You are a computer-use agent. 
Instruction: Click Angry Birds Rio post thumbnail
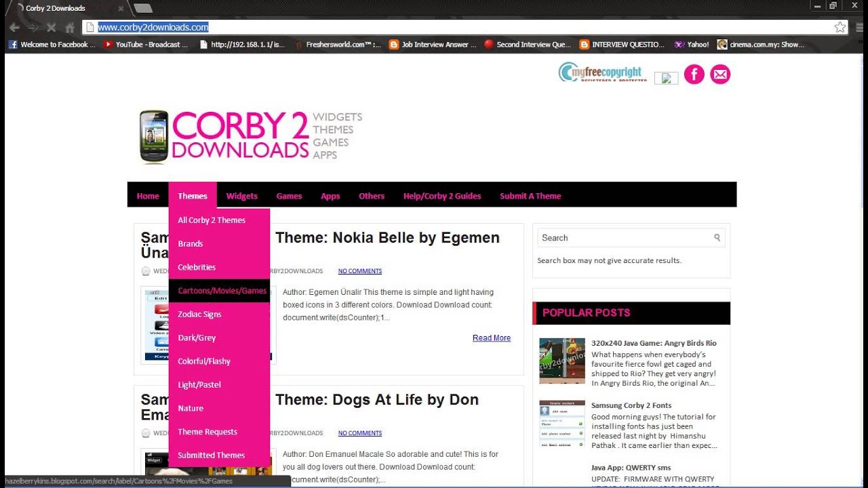(x=562, y=361)
